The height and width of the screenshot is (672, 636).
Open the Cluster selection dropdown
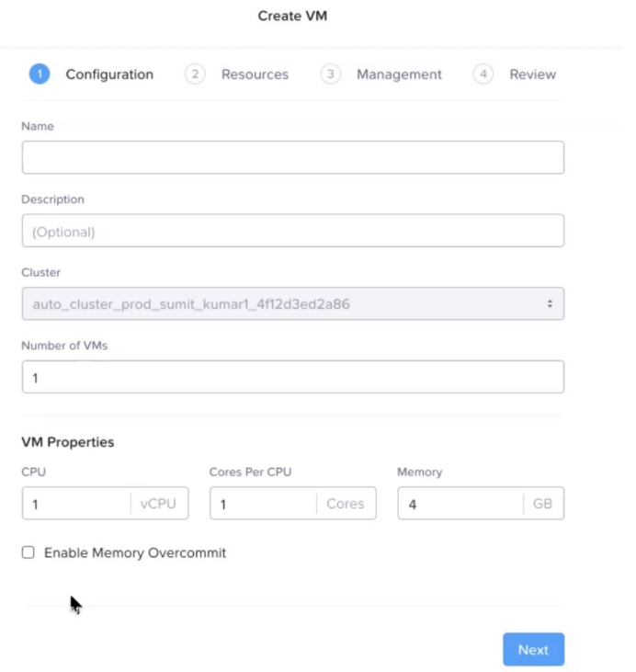(x=293, y=304)
